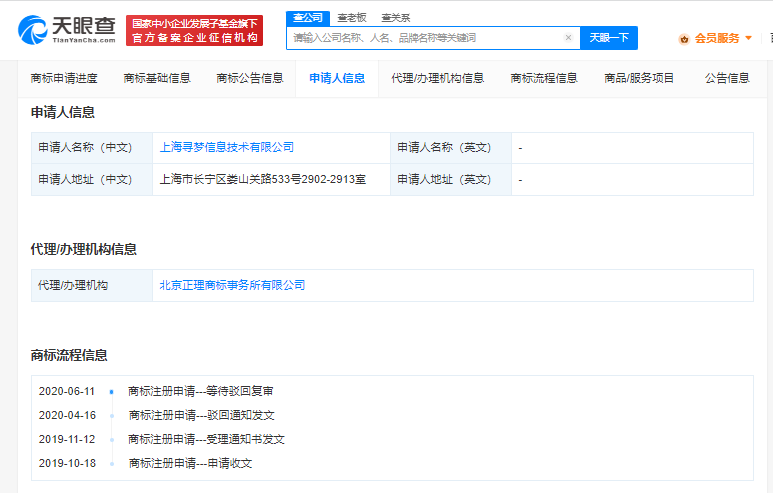Click the 2019-10-18 date text
Screen dimensions: 773x493
[67, 463]
